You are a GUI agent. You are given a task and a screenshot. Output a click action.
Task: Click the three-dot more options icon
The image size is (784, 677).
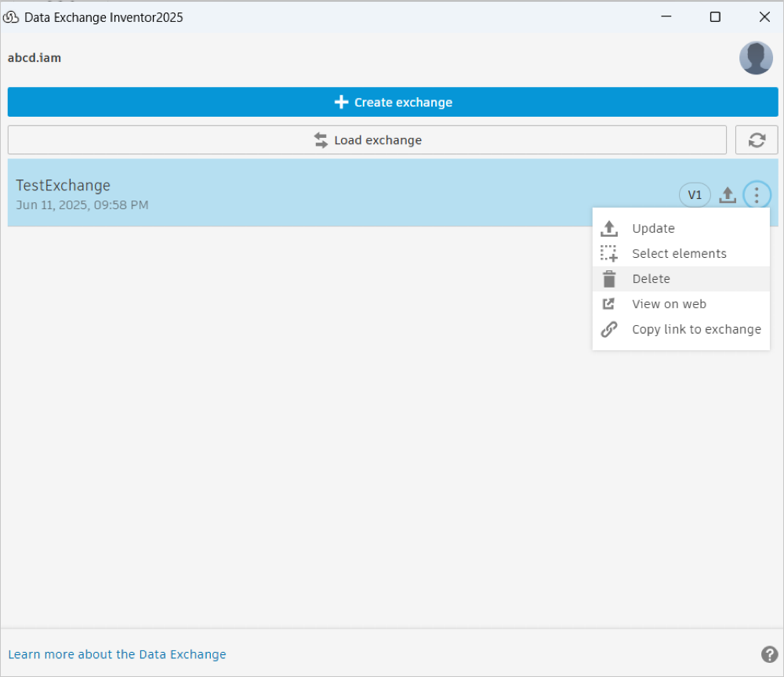(x=757, y=195)
